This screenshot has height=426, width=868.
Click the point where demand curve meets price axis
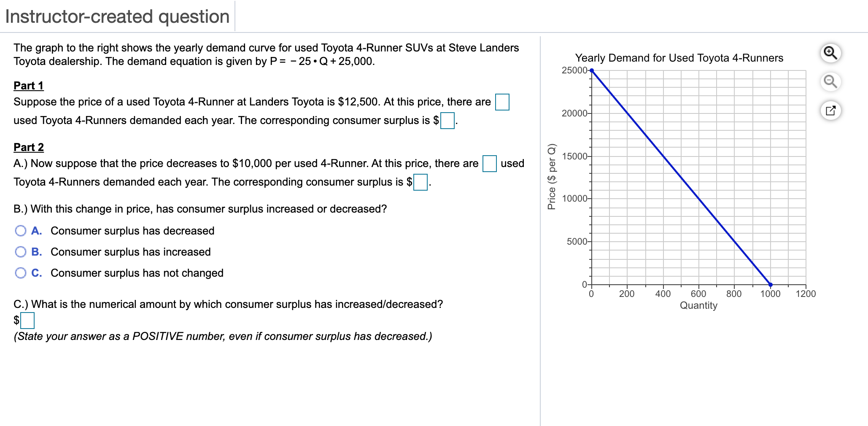592,70
